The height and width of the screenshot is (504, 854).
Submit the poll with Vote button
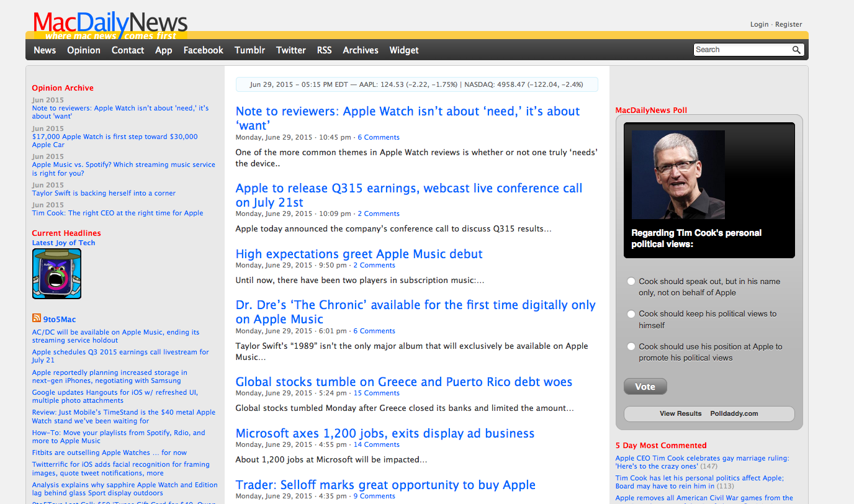point(645,387)
